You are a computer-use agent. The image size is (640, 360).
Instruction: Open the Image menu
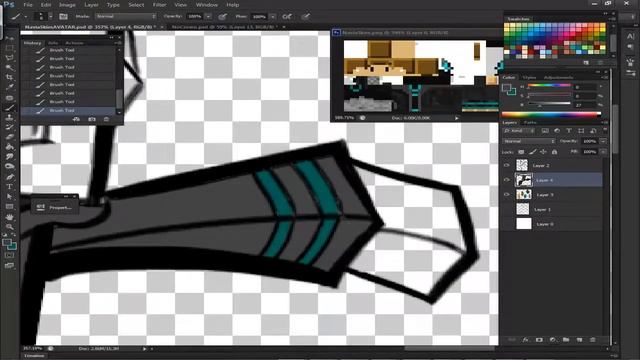tap(67, 5)
